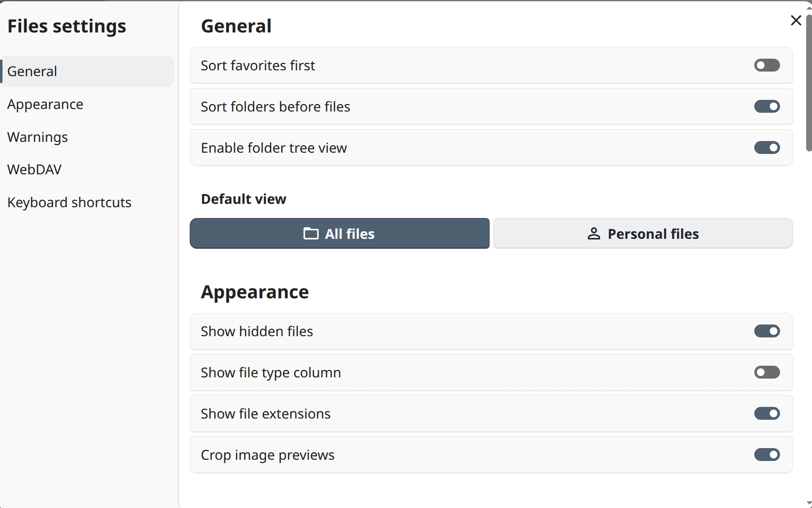Turn off Sort folders before files
This screenshot has height=508, width=812.
(x=767, y=107)
